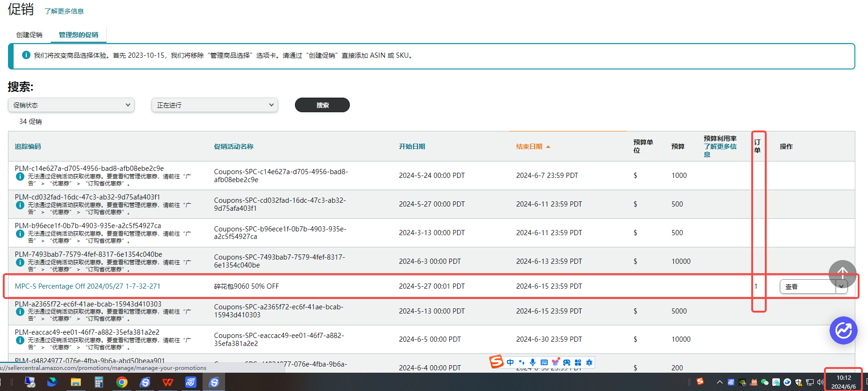This screenshot has height=391, width=868.
Task: Sort by the 促销活动名称 column header
Action: coord(234,146)
